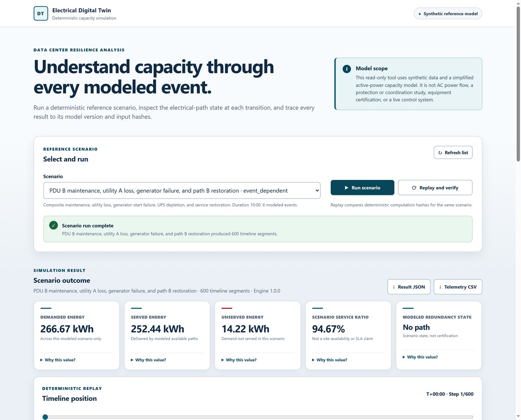Click Replay and verify button
Screen dimensions: 521x420
coord(435,188)
